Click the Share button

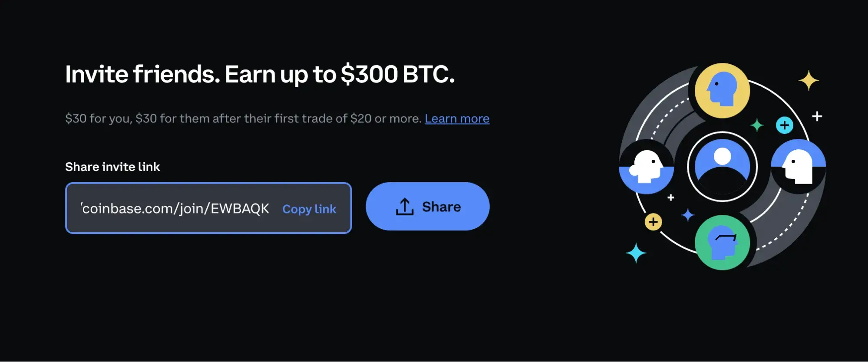click(427, 207)
